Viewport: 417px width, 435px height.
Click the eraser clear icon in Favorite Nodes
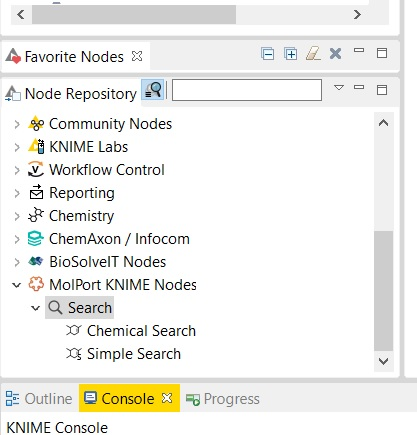click(313, 54)
